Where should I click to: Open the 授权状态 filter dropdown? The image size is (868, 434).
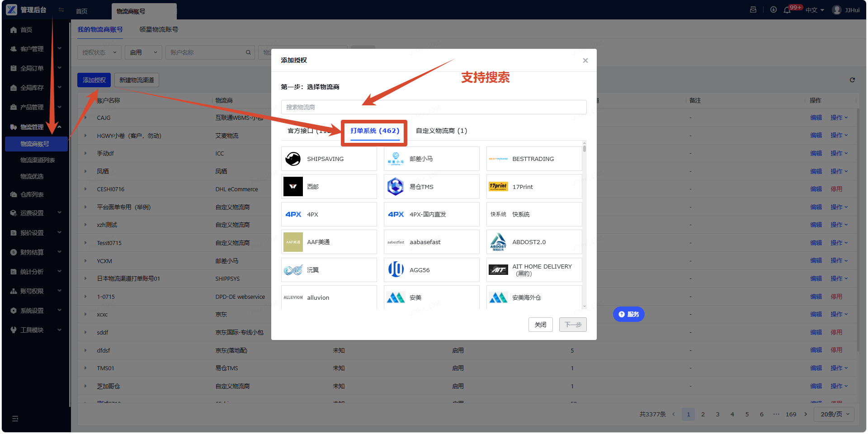(x=99, y=52)
